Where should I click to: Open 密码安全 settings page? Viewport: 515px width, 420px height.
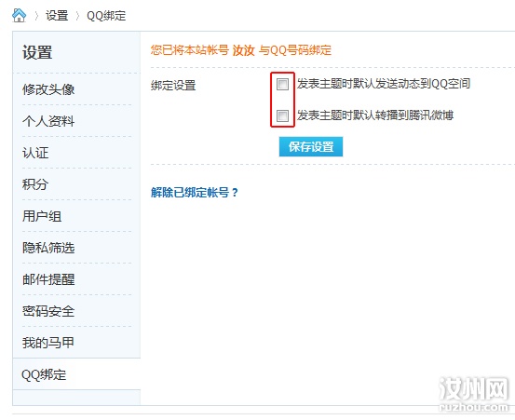tap(48, 311)
